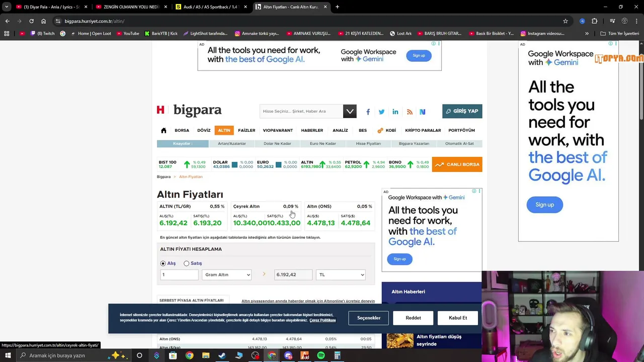Open Otomatik Al-Sat shortcut

pyautogui.click(x=459, y=144)
